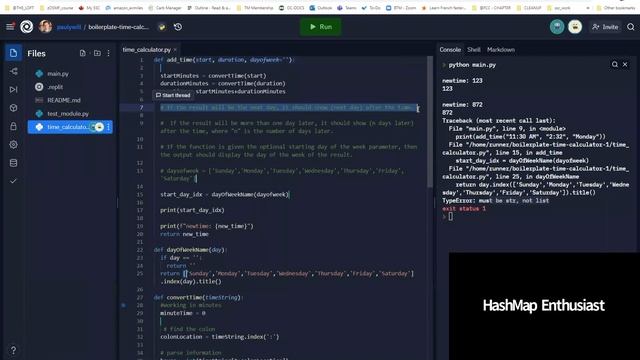Image resolution: width=640 pixels, height=360 pixels.
Task: Invite collaborators with the Invite button
Action: coord(605,27)
